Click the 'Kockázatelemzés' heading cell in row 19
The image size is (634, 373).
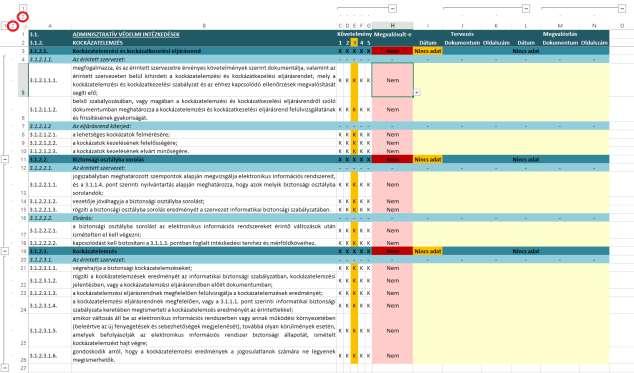[x=204, y=251]
